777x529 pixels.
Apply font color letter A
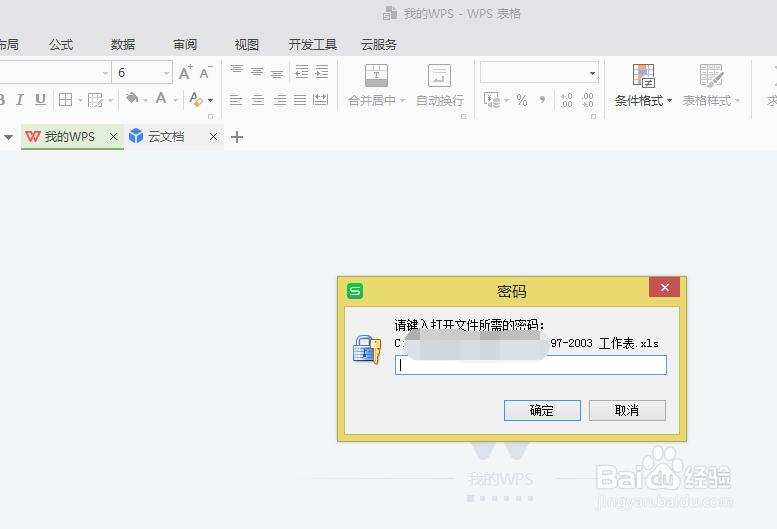coord(161,99)
